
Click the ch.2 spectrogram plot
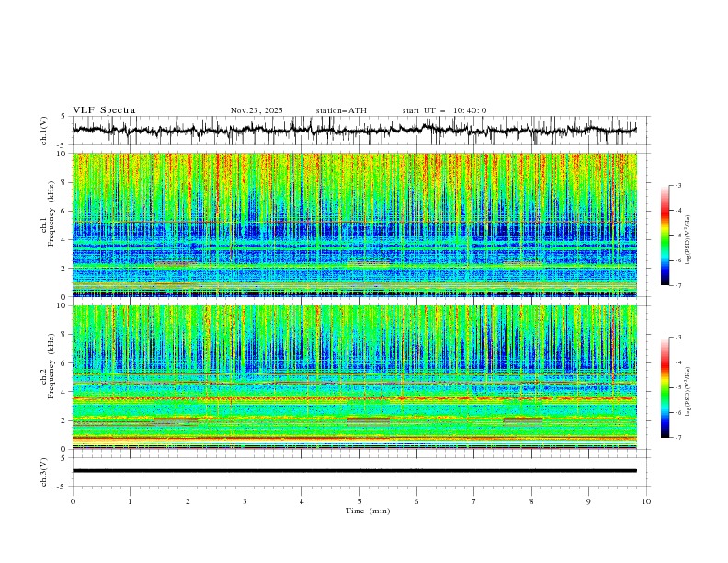pyautogui.click(x=354, y=377)
